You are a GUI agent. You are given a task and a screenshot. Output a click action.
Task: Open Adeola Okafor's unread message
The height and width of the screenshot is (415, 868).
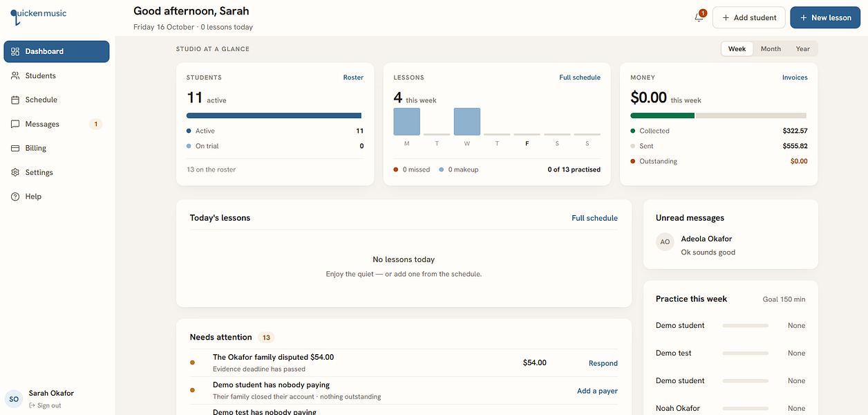[x=730, y=245]
